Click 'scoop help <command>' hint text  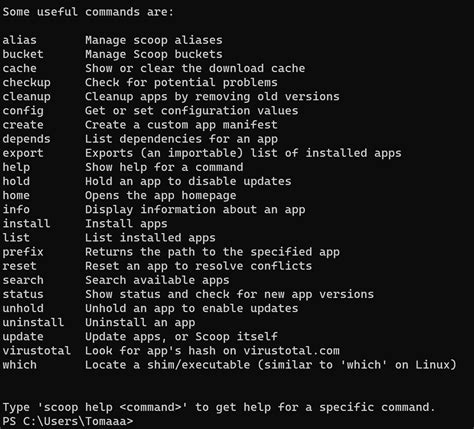[x=112, y=407]
